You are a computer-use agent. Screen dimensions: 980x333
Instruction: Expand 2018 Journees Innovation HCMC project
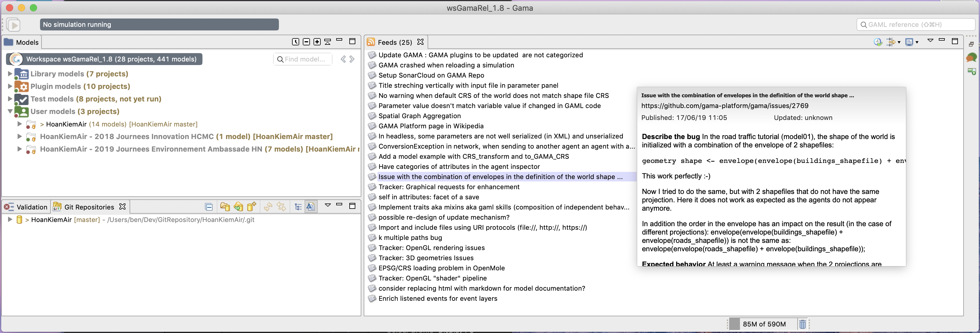(19, 136)
